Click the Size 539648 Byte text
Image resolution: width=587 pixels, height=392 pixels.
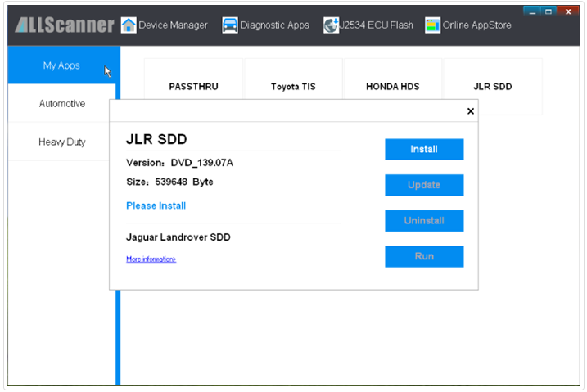coord(169,182)
